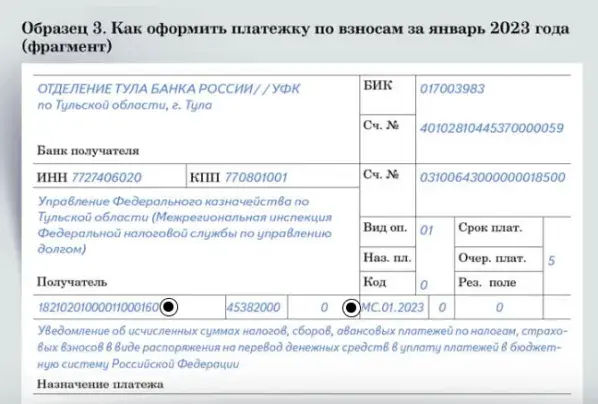598x404 pixels.
Task: Click purpose line starting 'Уведомление об исчисленных суммах'
Action: (302, 331)
